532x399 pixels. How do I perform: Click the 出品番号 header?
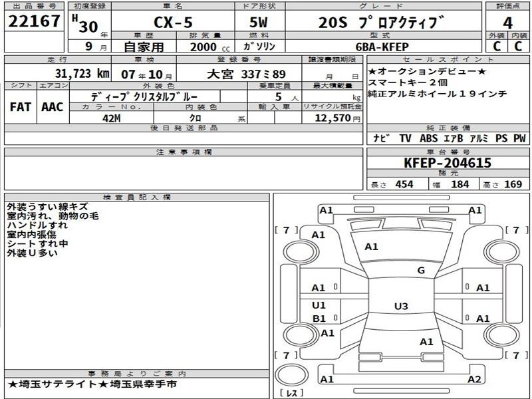34,6
